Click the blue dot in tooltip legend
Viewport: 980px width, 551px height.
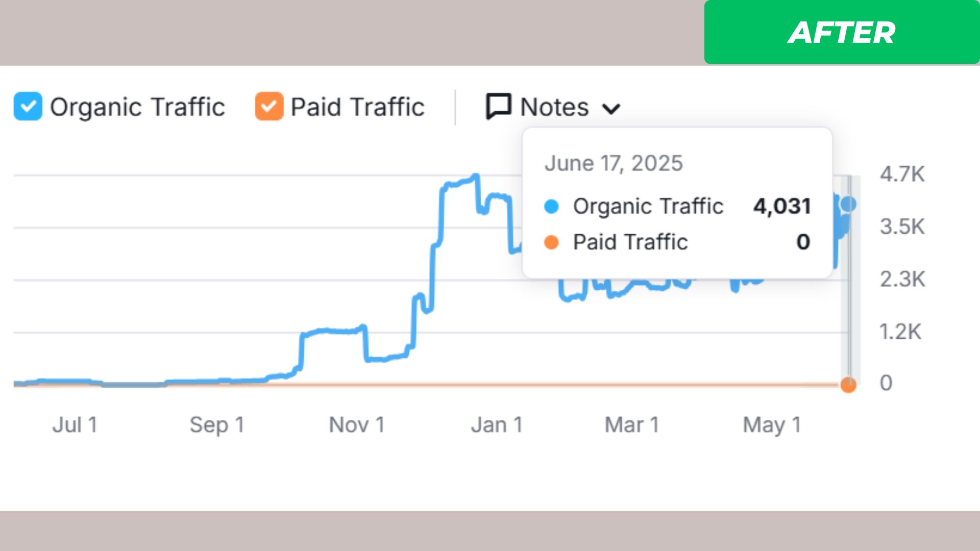point(551,207)
